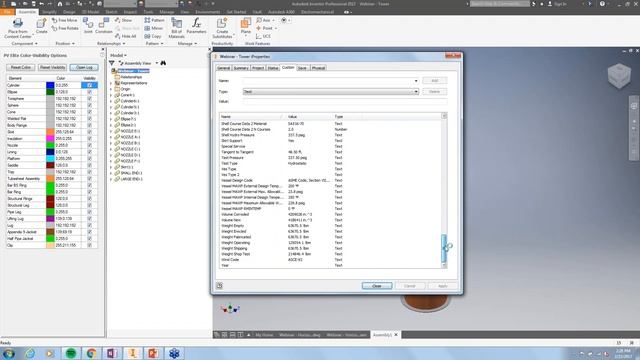Click the Open Log button
This screenshot has width=640, height=360.
[x=84, y=67]
